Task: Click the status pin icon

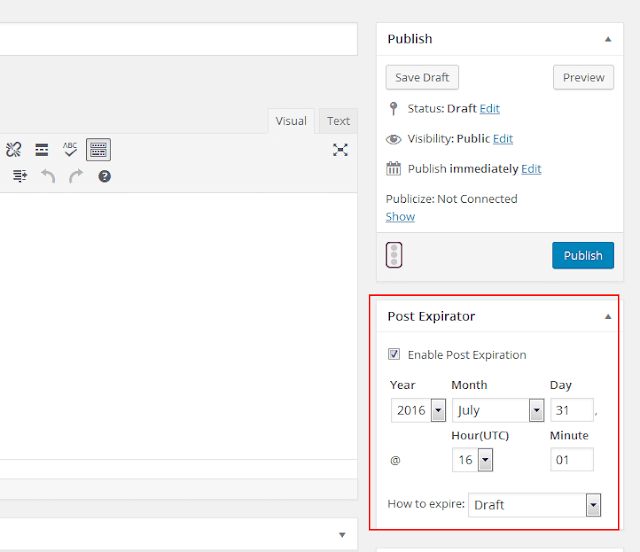Action: pos(393,109)
